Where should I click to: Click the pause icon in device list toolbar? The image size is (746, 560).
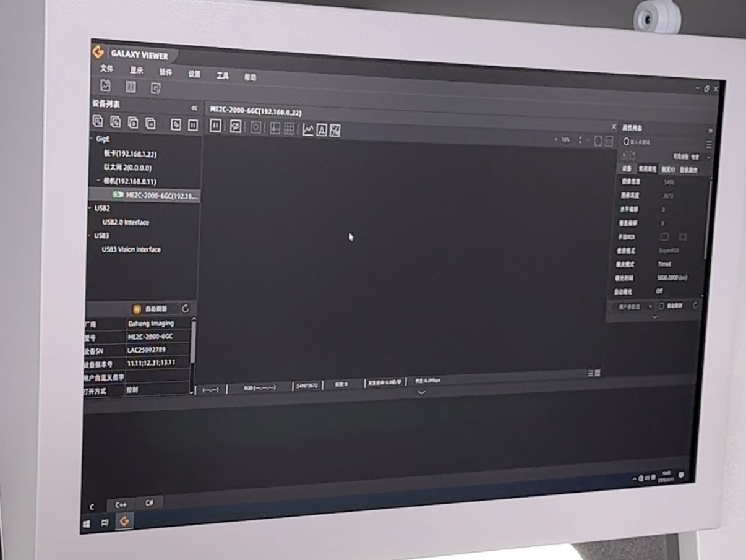(192, 125)
